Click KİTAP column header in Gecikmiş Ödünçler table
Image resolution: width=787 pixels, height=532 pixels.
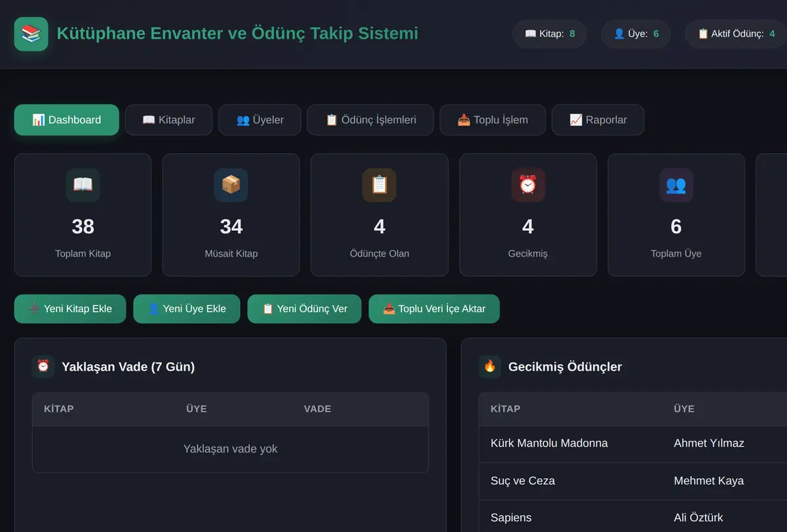[505, 409]
